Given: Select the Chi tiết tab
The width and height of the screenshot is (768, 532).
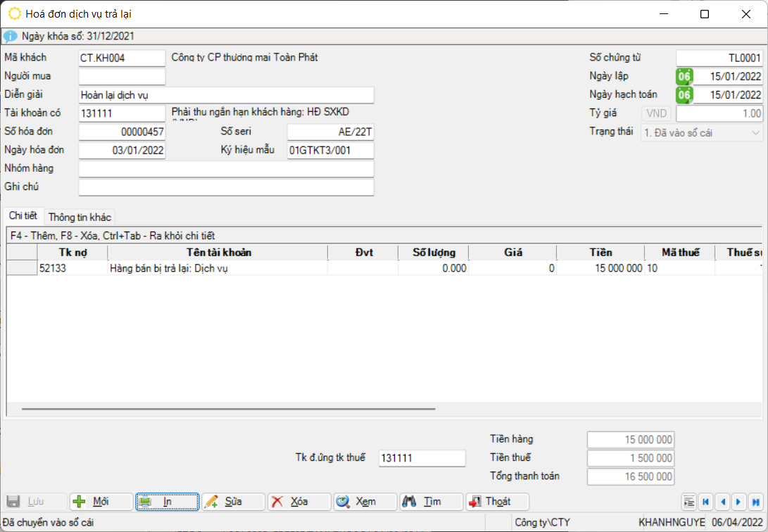Looking at the screenshot, I should coord(23,215).
